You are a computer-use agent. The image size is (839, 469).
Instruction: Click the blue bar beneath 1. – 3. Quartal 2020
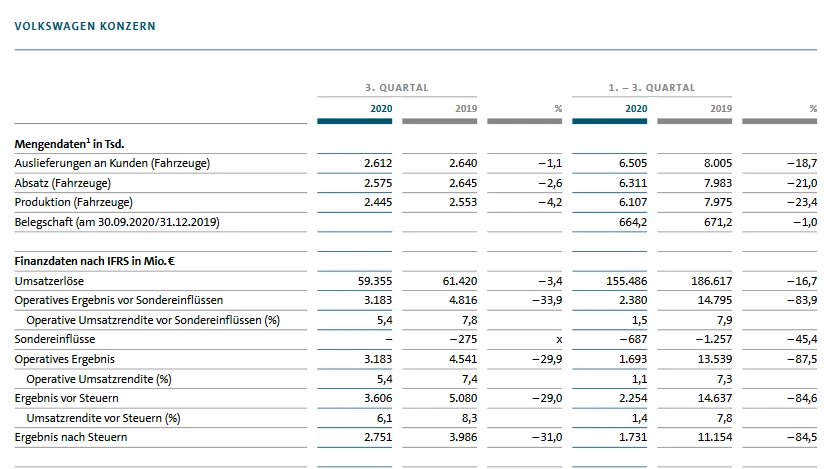[x=609, y=121]
